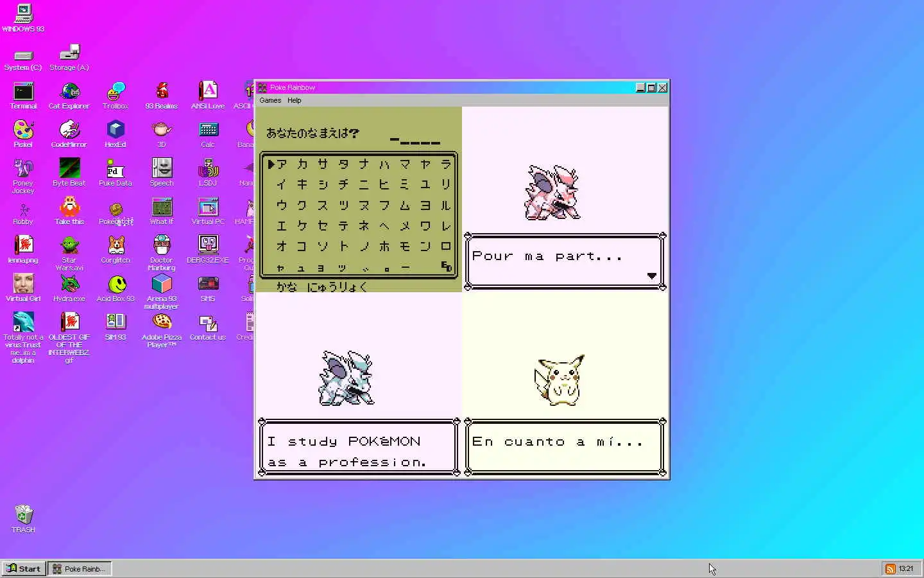
Task: Open the dolphin 'Totally not a virus' icon
Action: pyautogui.click(x=23, y=338)
